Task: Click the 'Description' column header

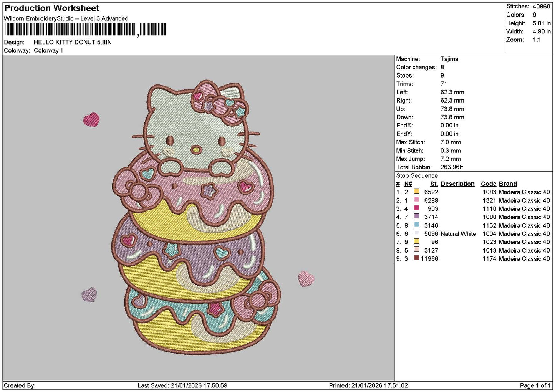Action: tap(457, 184)
